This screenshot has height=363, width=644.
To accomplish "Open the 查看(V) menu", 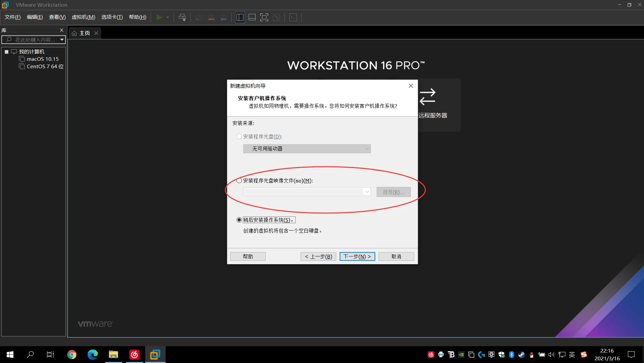I will (x=57, y=17).
